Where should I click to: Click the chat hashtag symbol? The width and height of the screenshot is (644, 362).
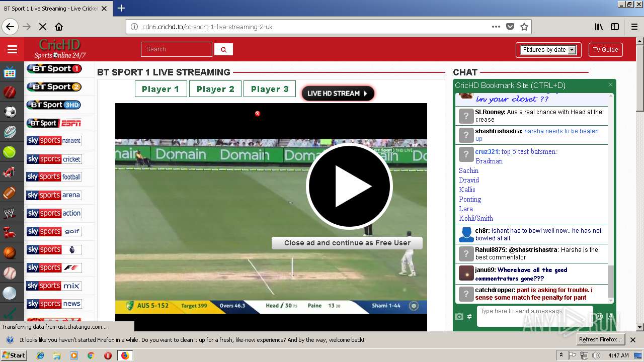pos(469,316)
